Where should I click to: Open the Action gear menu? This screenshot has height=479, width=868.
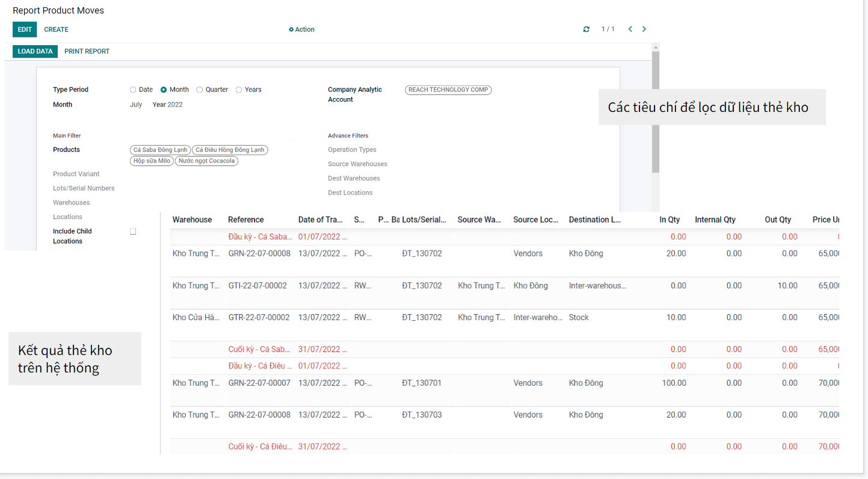coord(301,29)
